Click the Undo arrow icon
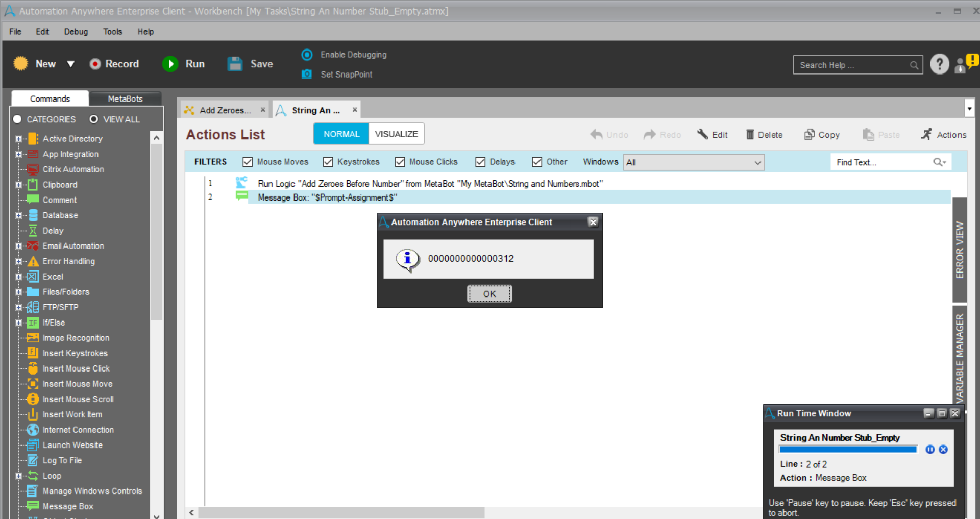This screenshot has height=519, width=980. tap(596, 135)
